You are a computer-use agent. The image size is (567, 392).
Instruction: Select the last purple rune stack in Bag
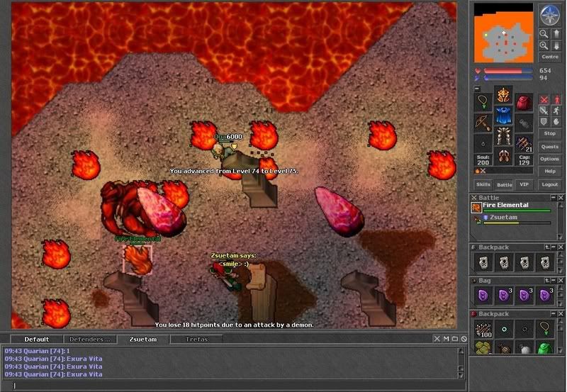(545, 296)
